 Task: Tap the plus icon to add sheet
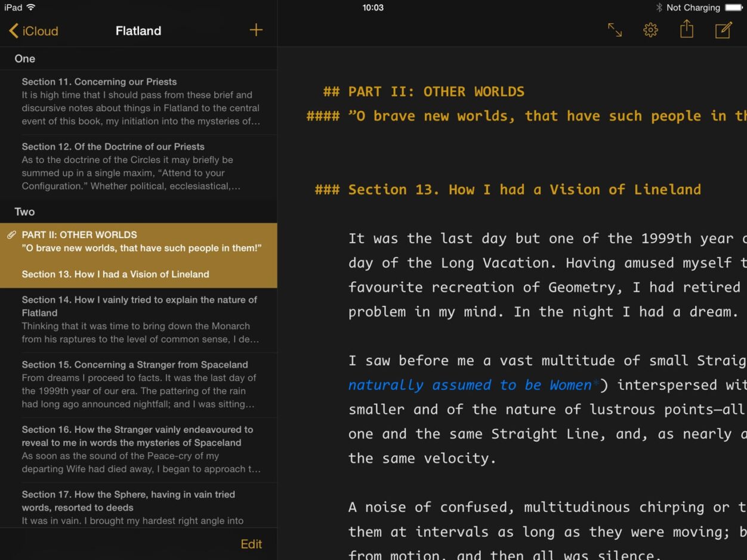[256, 30]
